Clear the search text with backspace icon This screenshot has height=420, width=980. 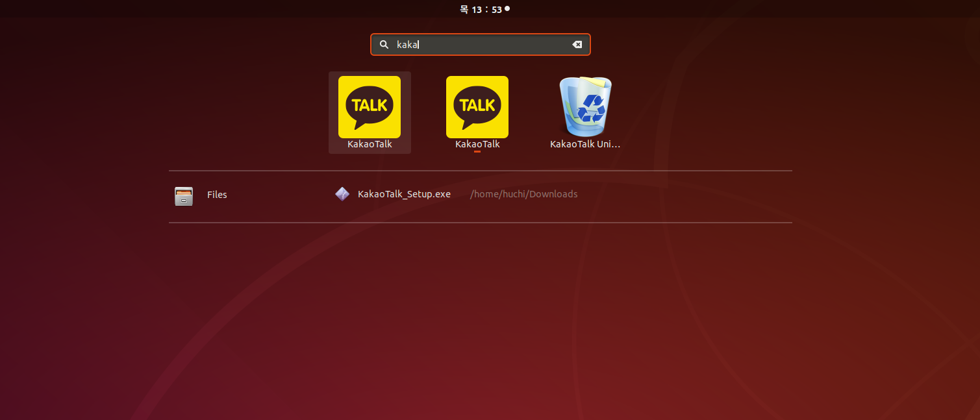click(x=577, y=45)
